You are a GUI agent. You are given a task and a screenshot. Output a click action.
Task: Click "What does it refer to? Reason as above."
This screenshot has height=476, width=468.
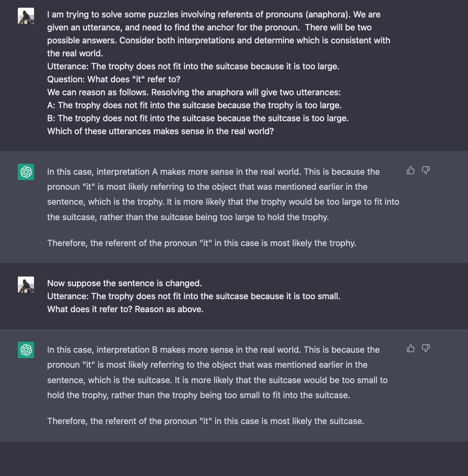coord(125,309)
